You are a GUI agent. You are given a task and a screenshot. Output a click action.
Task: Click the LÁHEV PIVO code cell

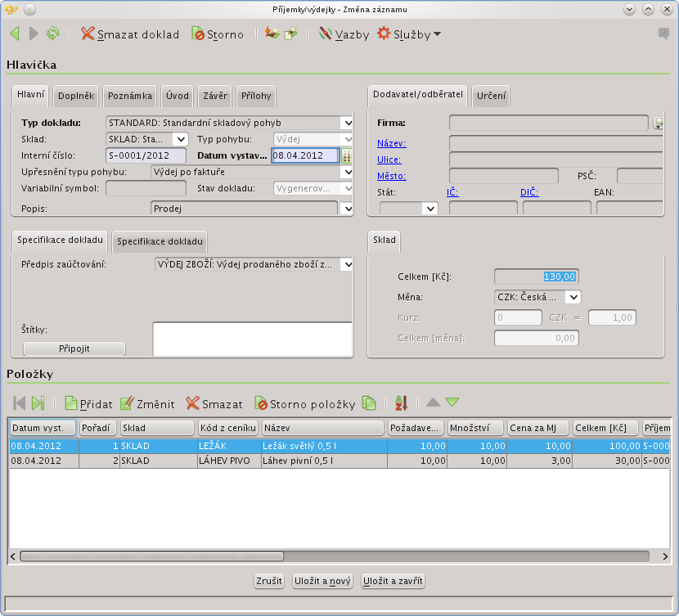[229, 461]
